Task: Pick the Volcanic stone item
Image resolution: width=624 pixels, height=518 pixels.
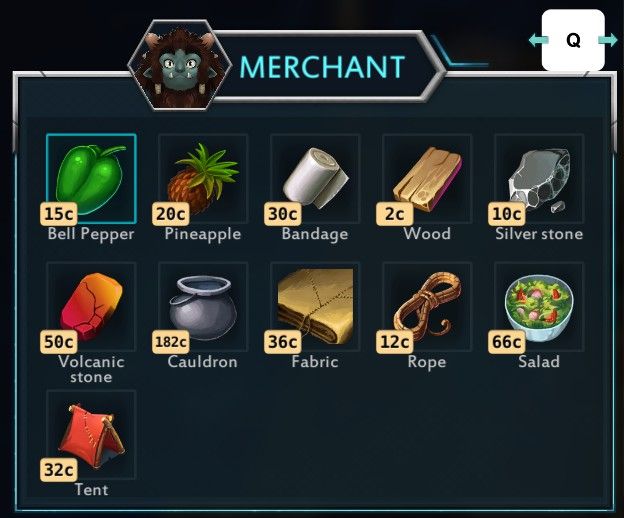Action: (91, 307)
